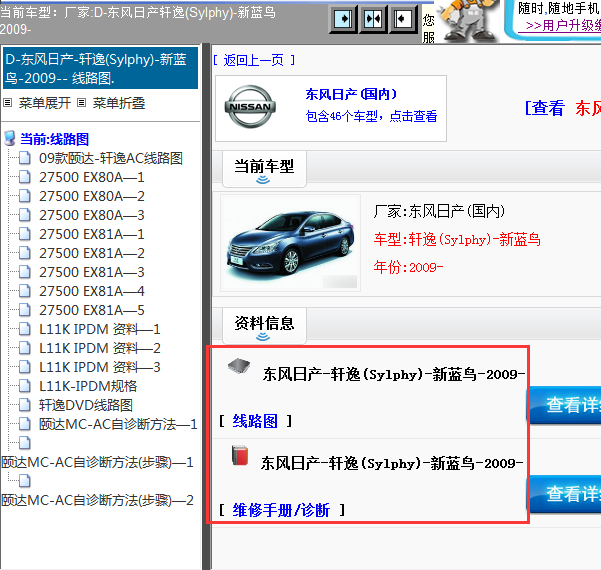Click the 厂家:东风日产(国内) text
The width and height of the screenshot is (601, 570).
(439, 211)
